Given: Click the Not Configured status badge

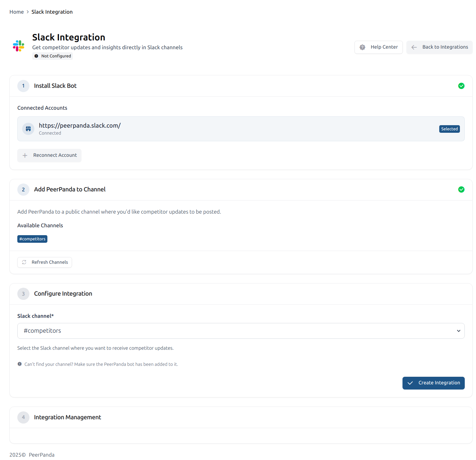Looking at the screenshot, I should point(53,56).
